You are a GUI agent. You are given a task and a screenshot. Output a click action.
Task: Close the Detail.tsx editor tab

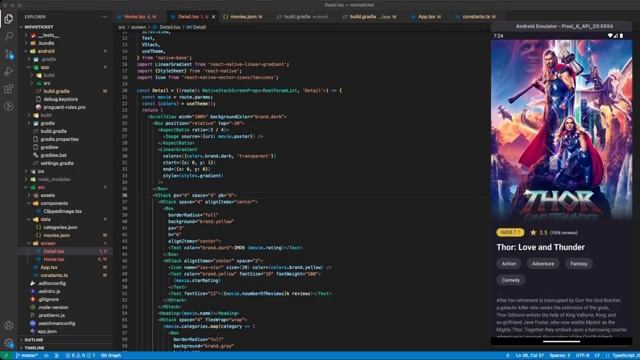coord(213,17)
